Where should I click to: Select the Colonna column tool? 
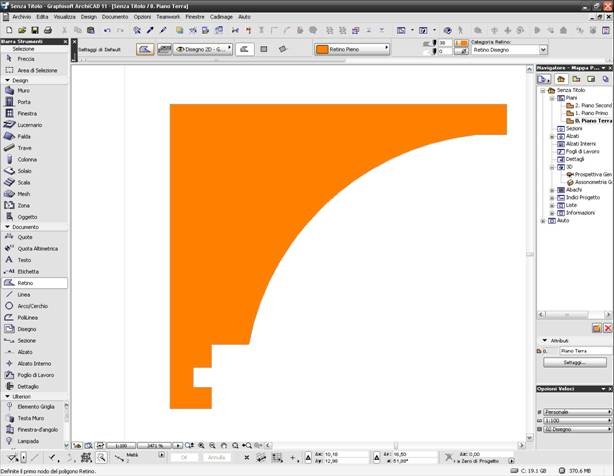(27, 159)
